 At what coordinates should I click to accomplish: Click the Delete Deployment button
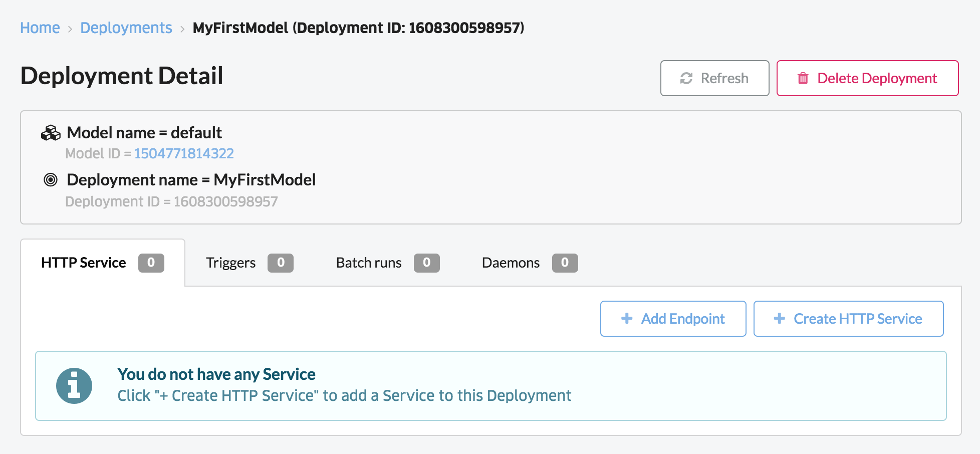tap(867, 78)
